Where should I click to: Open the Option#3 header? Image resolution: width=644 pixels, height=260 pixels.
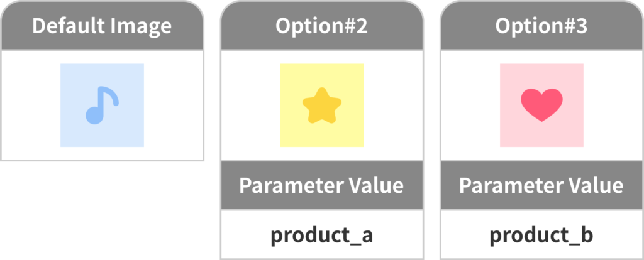pos(541,26)
